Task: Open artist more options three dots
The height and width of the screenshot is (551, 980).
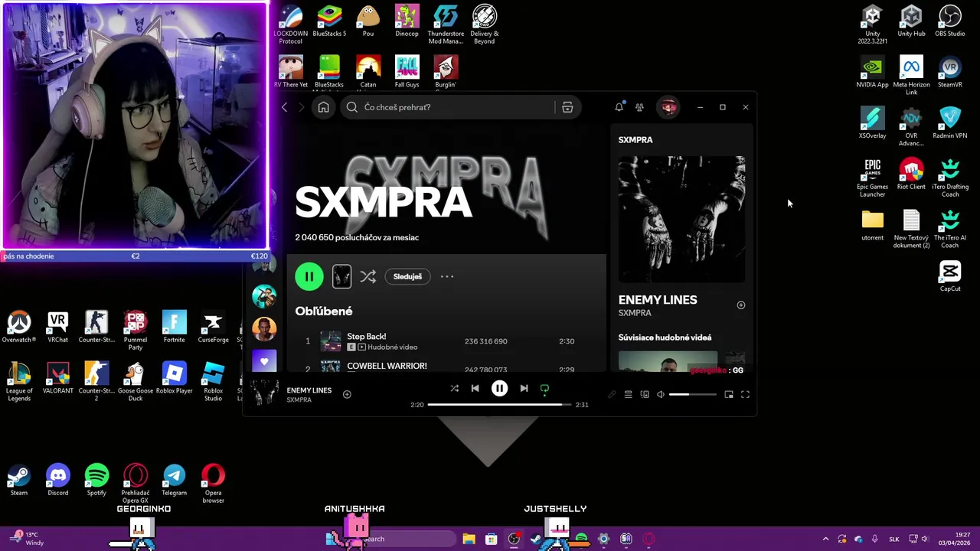Action: pyautogui.click(x=447, y=276)
